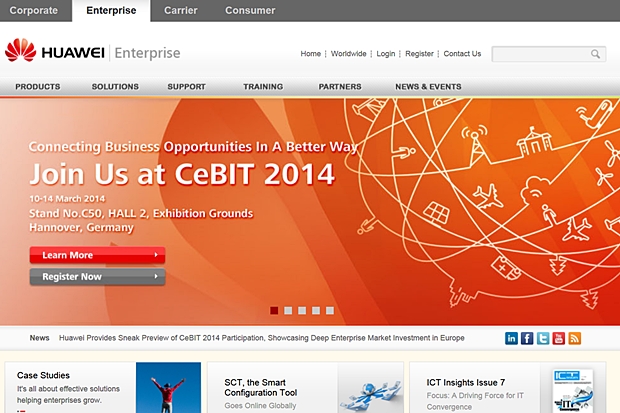Click the Enterprise text beside the logo
Image resolution: width=620 pixels, height=413 pixels.
[x=147, y=53]
